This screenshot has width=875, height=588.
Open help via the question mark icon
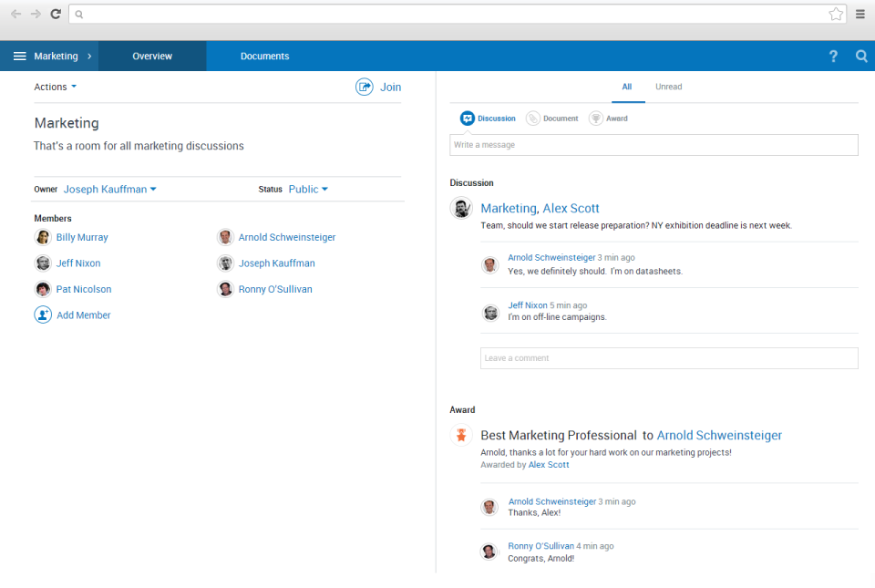tap(833, 56)
